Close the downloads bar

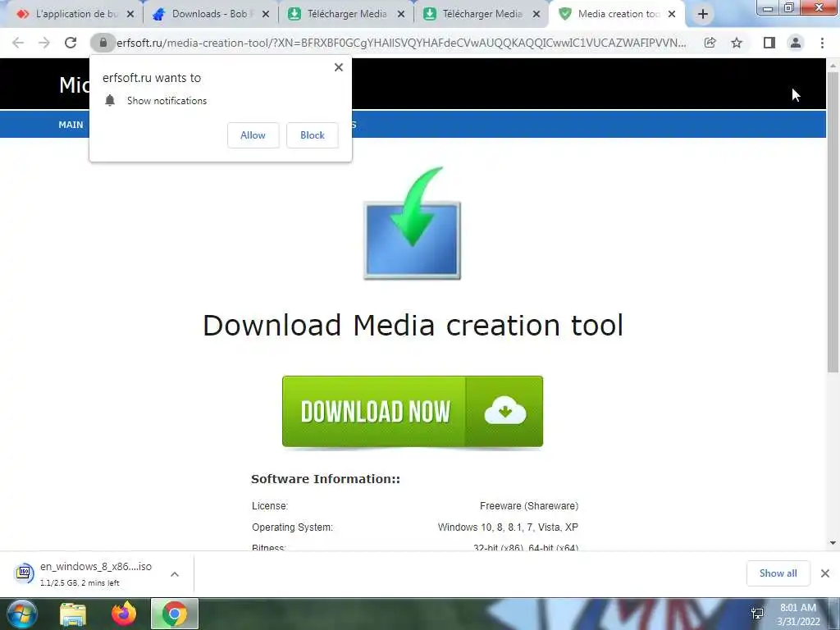click(825, 573)
